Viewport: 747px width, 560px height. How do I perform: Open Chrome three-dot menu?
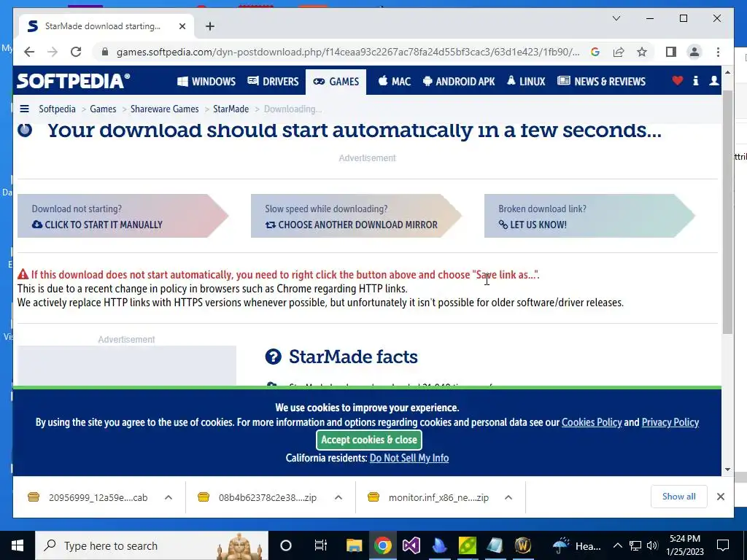(718, 52)
